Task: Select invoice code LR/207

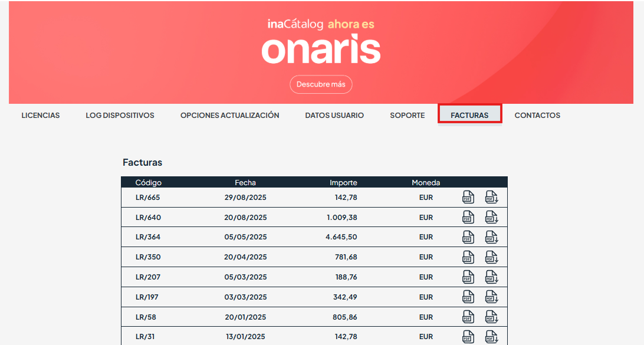Action: click(148, 277)
